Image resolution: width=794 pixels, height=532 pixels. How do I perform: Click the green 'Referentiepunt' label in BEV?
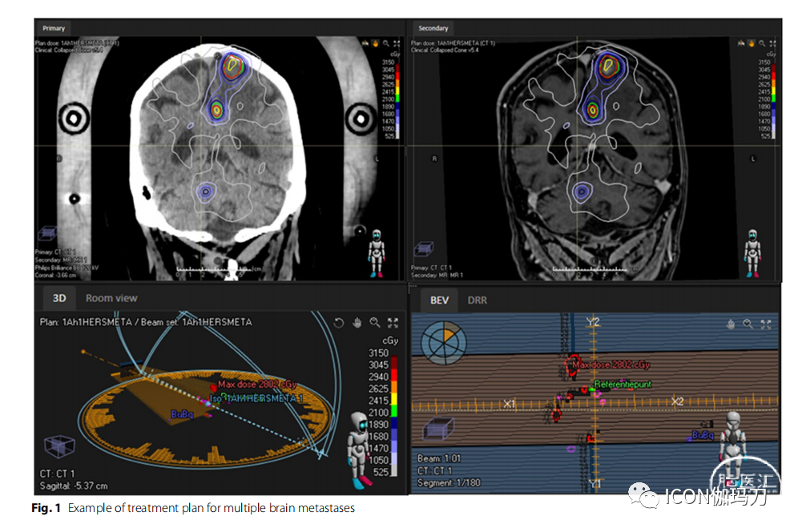pos(623,385)
